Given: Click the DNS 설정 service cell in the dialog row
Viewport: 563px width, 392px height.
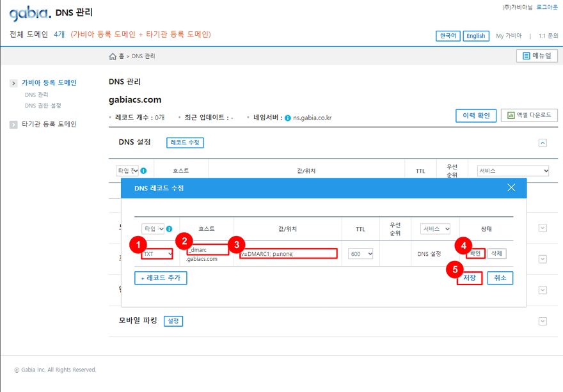Looking at the screenshot, I should (x=429, y=254).
